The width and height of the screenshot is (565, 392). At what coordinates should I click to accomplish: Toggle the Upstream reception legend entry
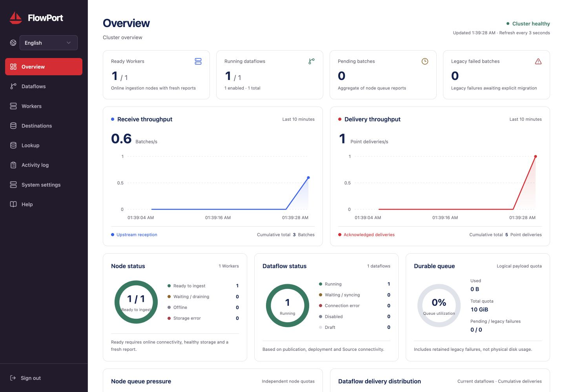coord(134,235)
